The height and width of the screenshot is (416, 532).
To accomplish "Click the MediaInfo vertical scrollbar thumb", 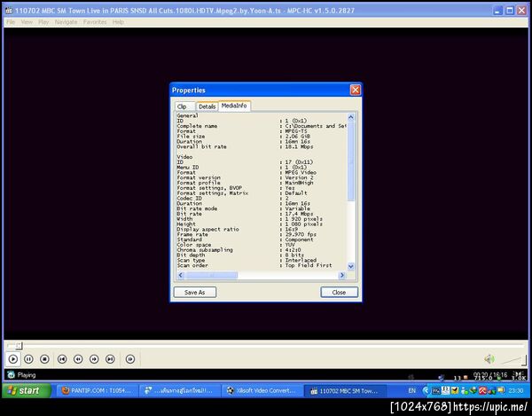I will click(351, 161).
